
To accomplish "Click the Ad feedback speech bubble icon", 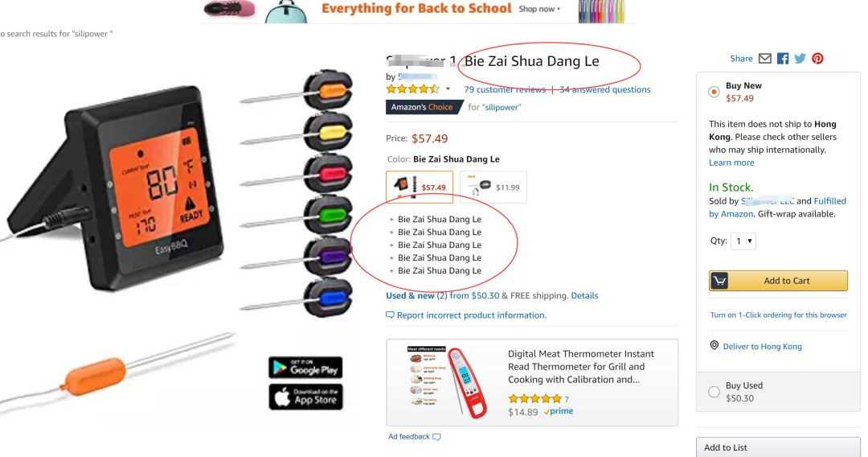I will click(x=436, y=437).
